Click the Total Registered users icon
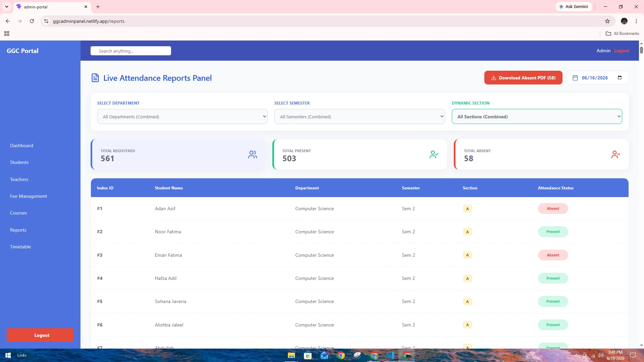Image resolution: width=644 pixels, height=362 pixels. point(253,155)
